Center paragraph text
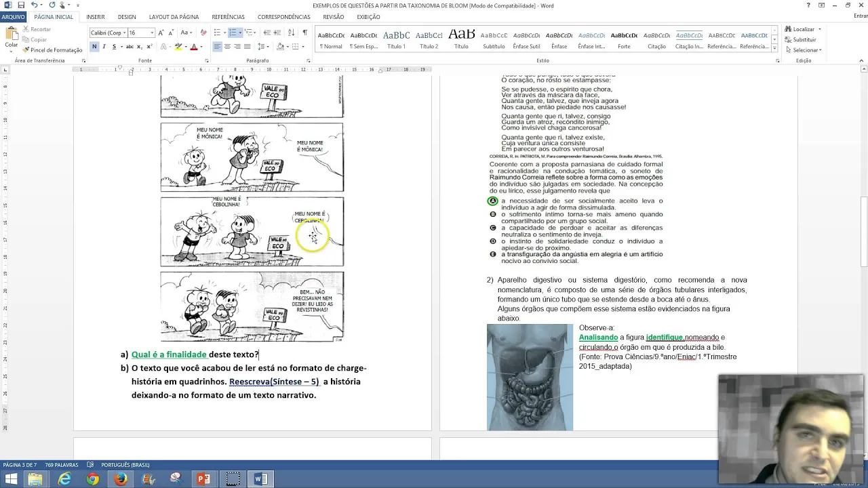The height and width of the screenshot is (488, 868). (x=227, y=47)
